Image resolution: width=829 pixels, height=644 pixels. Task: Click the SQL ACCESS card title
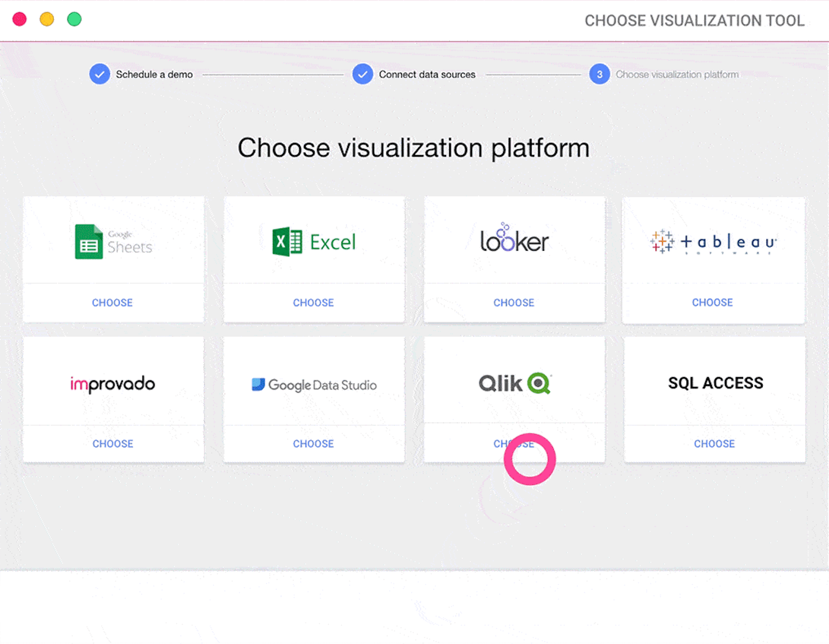pos(715,383)
